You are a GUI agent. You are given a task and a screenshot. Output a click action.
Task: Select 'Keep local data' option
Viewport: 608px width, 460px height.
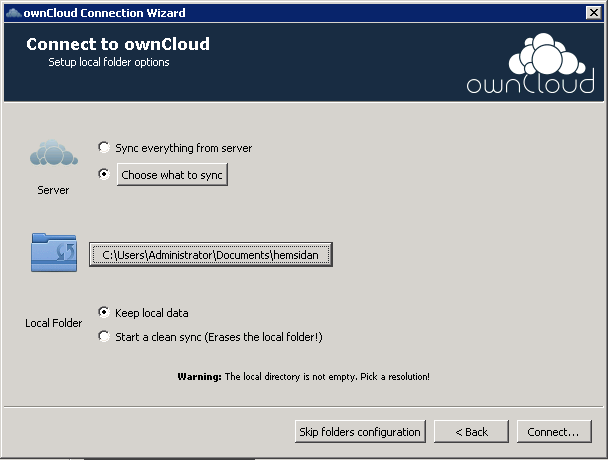[x=104, y=312]
